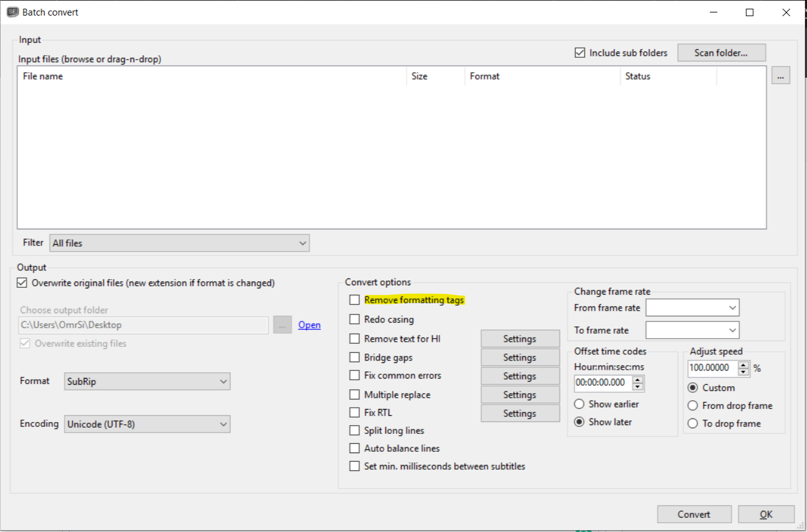The image size is (807, 532).
Task: Choose From drop frame option
Action: click(x=693, y=405)
